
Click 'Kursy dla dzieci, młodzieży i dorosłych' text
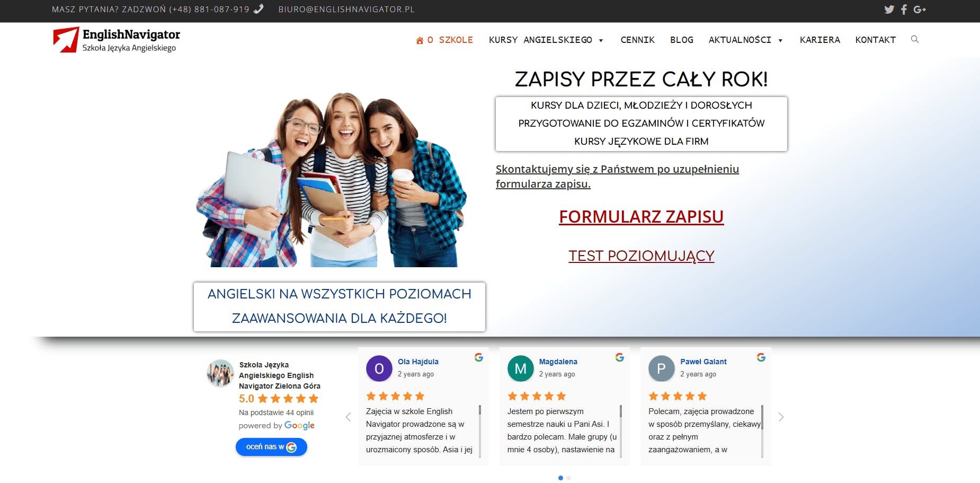tap(642, 105)
